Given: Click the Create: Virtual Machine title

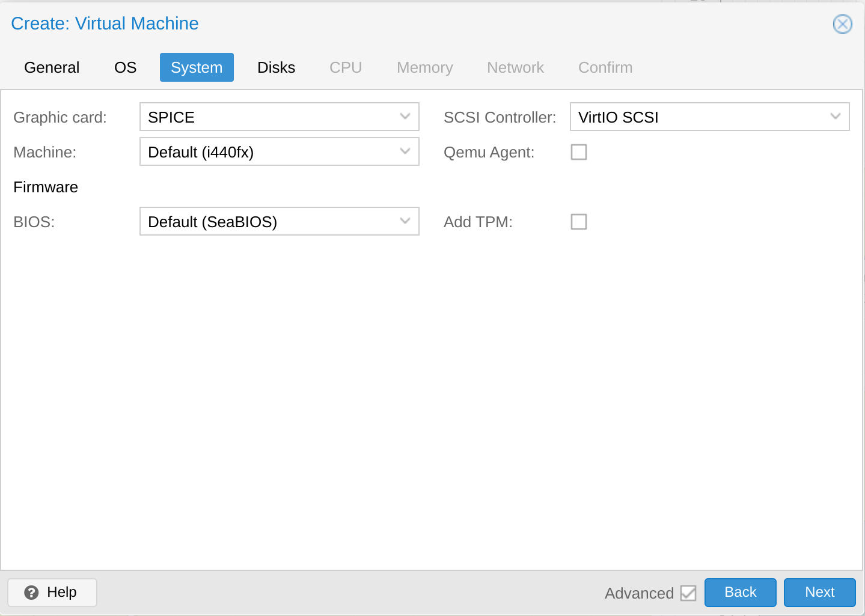Looking at the screenshot, I should coord(105,23).
